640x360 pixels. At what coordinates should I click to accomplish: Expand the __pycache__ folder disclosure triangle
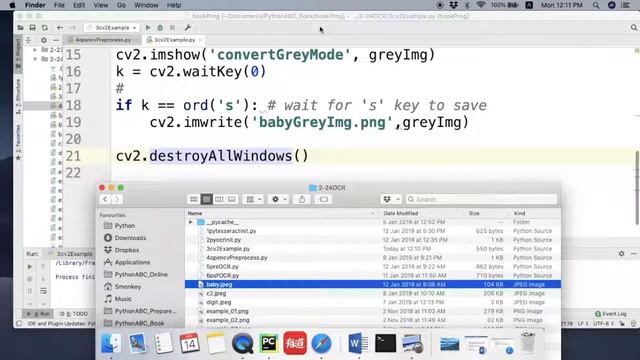point(191,222)
